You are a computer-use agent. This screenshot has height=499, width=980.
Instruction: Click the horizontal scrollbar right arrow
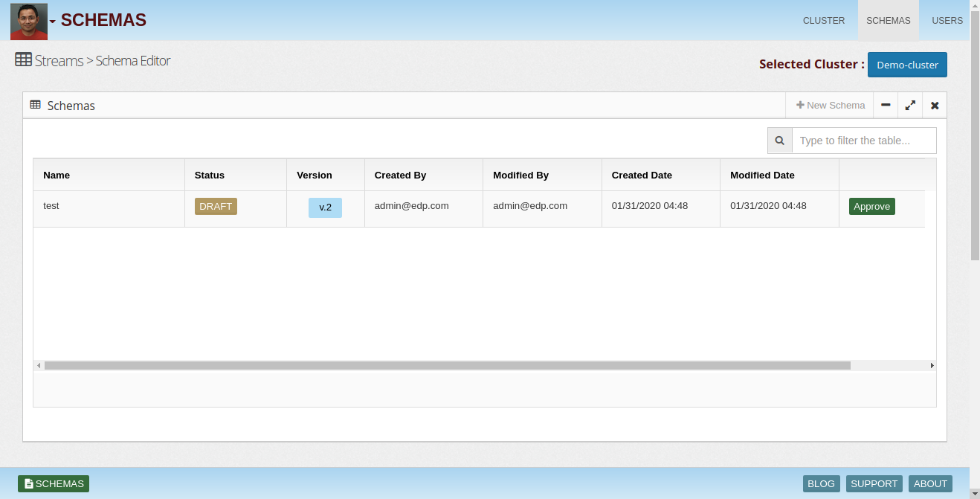pos(932,366)
